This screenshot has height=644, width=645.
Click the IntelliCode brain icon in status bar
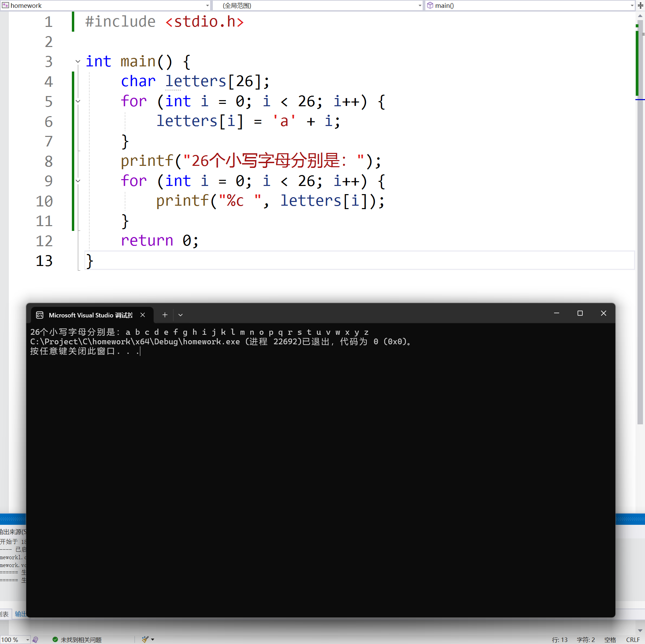(35, 640)
